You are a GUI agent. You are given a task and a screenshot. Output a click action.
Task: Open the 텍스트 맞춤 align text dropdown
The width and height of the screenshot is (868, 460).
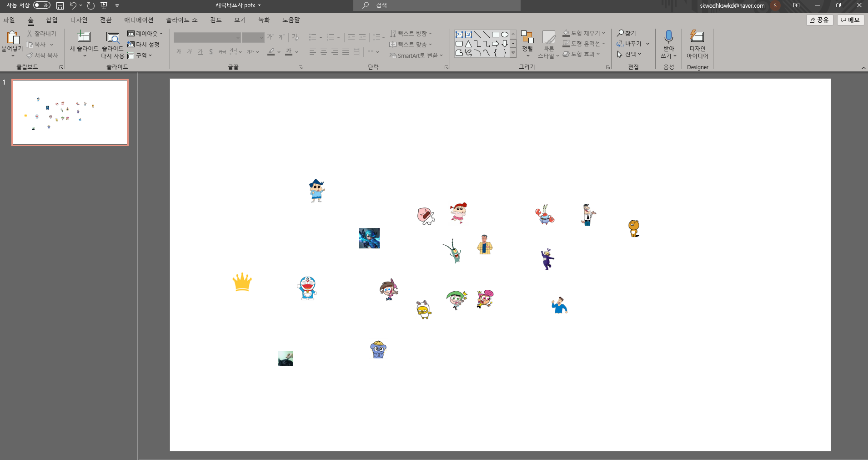click(411, 45)
